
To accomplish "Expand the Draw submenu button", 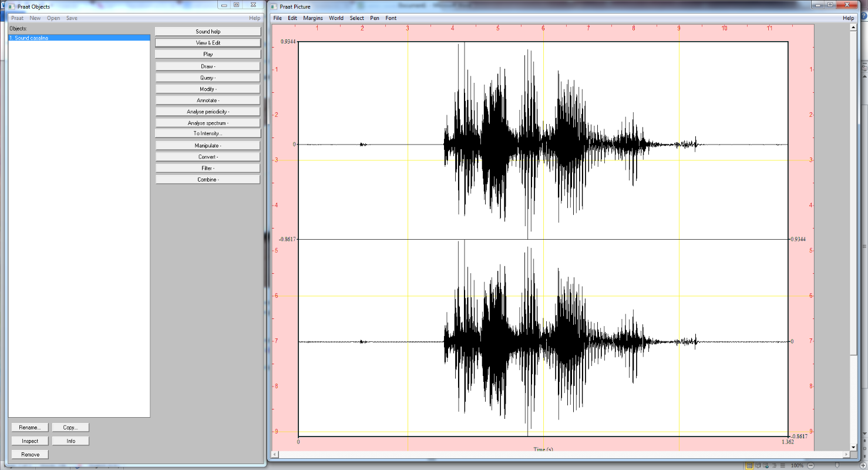I will coord(208,66).
